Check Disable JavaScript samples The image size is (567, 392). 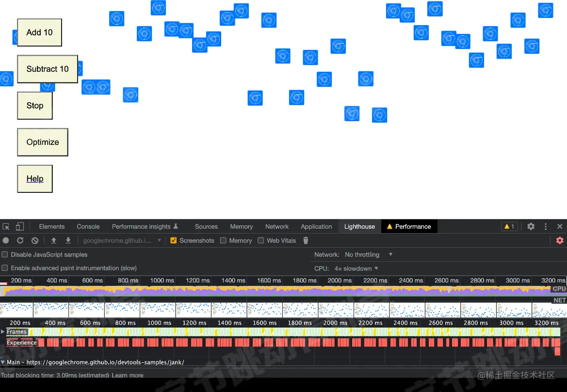(5, 255)
